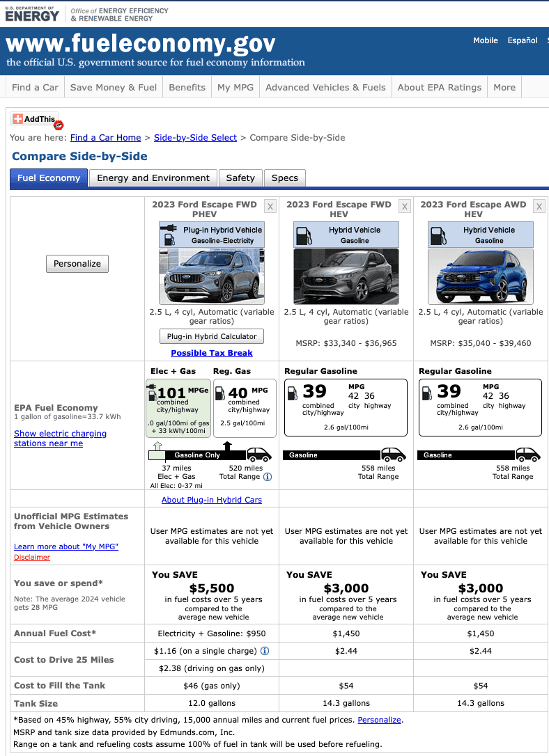This screenshot has width=549, height=756.
Task: Click the 40 MPG Reg. Gas rating box
Action: coord(245,409)
